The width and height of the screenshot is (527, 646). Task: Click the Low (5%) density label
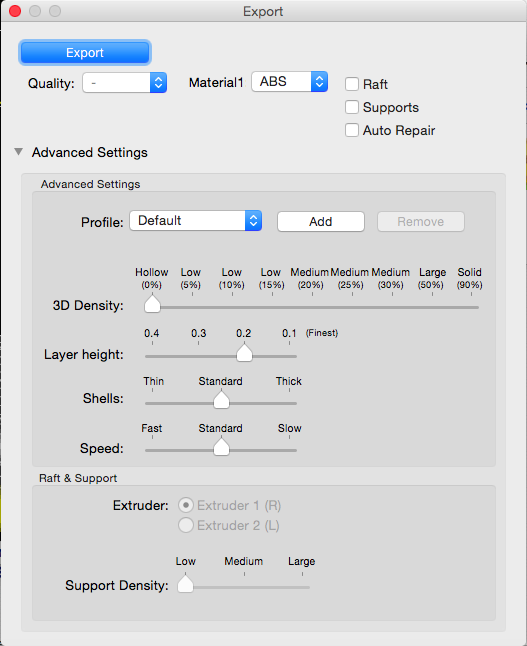click(190, 279)
